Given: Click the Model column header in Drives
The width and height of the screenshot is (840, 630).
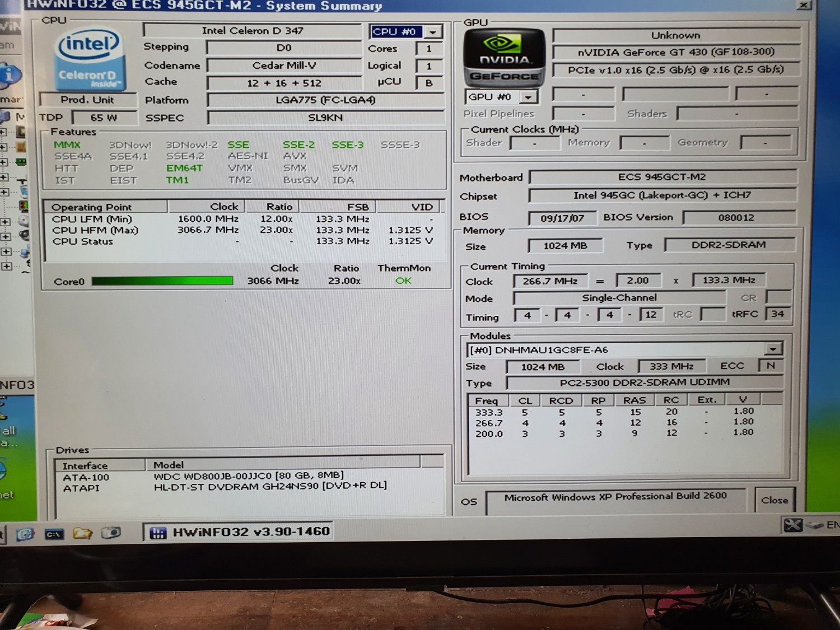Looking at the screenshot, I should click(x=283, y=465).
